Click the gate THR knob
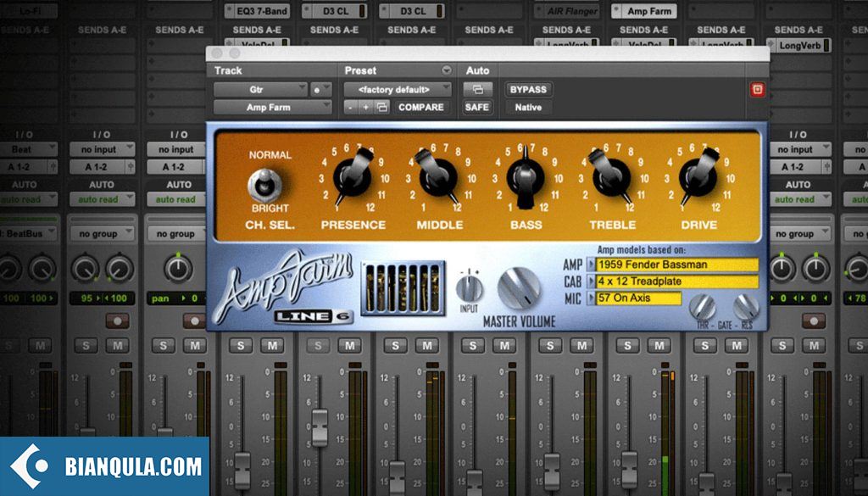This screenshot has height=496, width=868. 703,307
